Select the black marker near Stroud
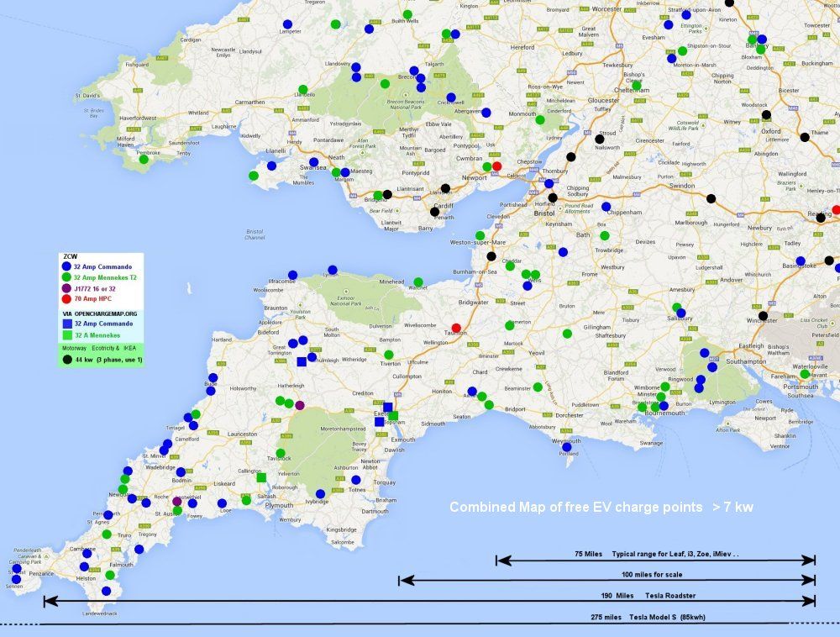The height and width of the screenshot is (637, 840). (600, 140)
